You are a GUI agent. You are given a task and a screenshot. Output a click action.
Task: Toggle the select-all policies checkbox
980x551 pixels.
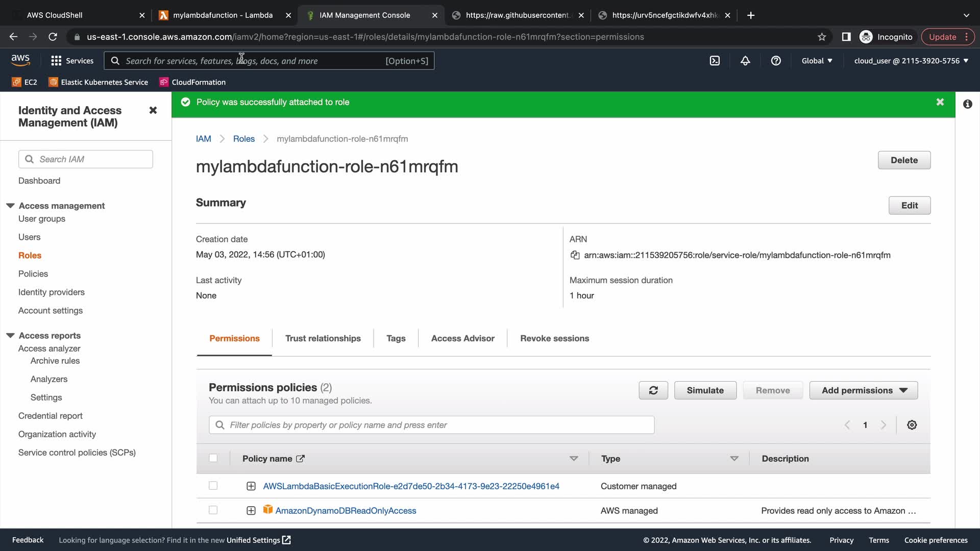click(213, 458)
